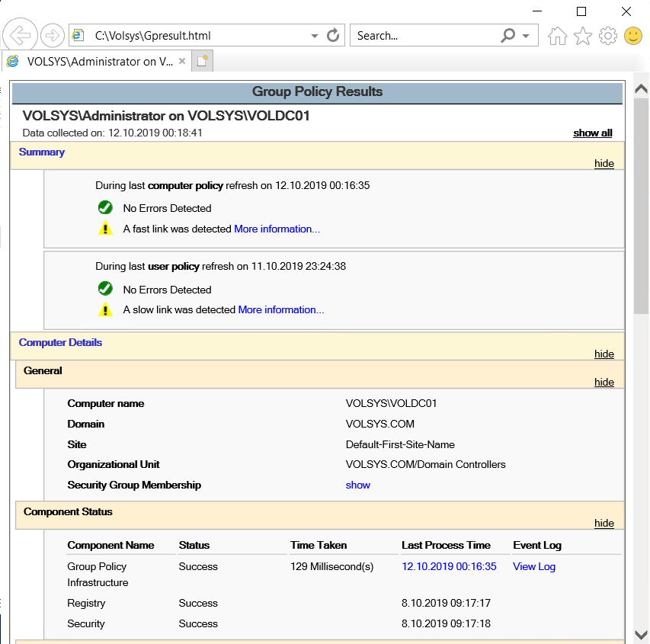Open Favorites with the star icon
The height and width of the screenshot is (644, 650).
pyautogui.click(x=583, y=36)
